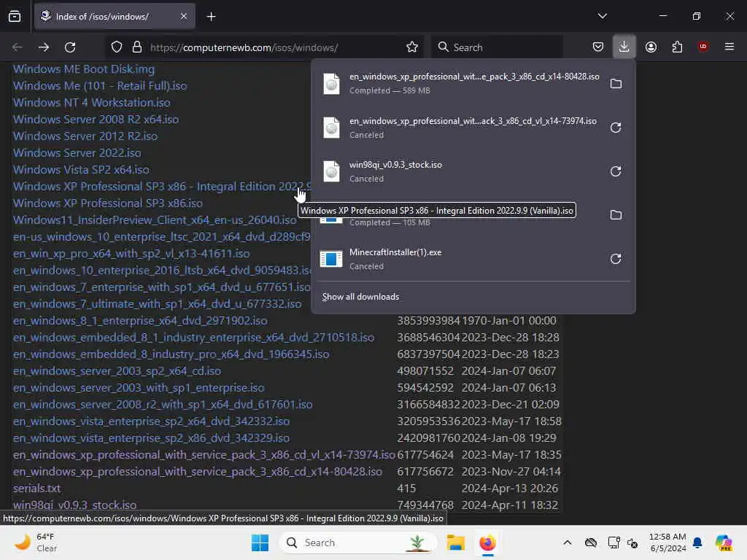Open Windows Me (101 - Retail Full).iso link
The image size is (747, 560).
[100, 86]
